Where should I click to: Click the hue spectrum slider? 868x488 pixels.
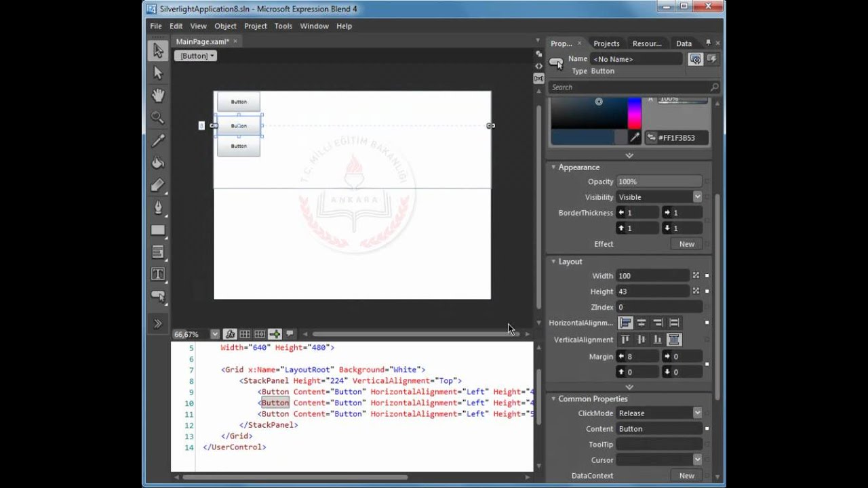point(634,113)
